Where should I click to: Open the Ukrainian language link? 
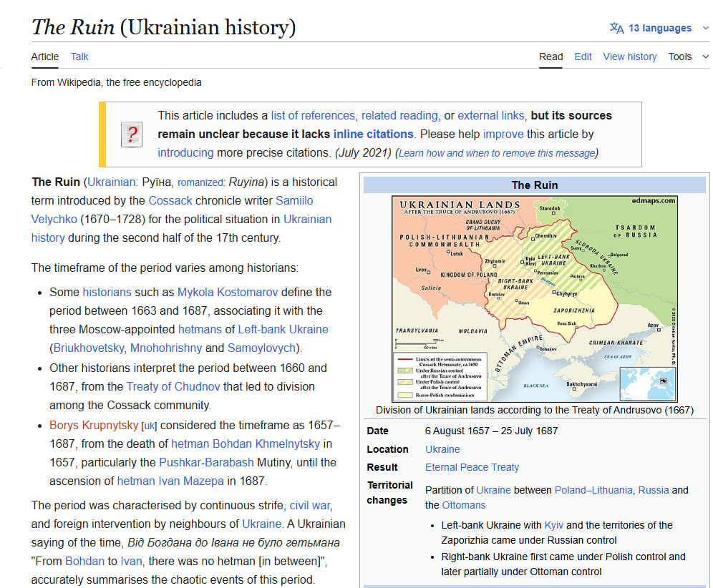111,182
